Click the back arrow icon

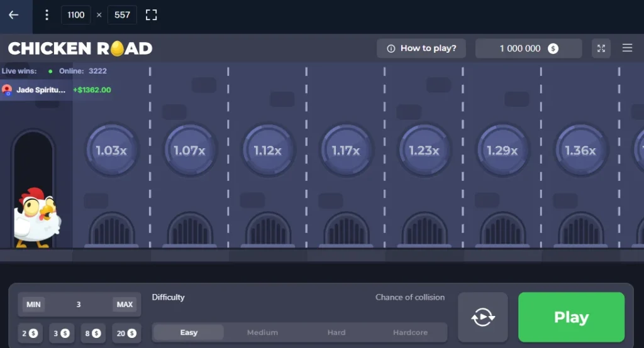click(x=14, y=15)
